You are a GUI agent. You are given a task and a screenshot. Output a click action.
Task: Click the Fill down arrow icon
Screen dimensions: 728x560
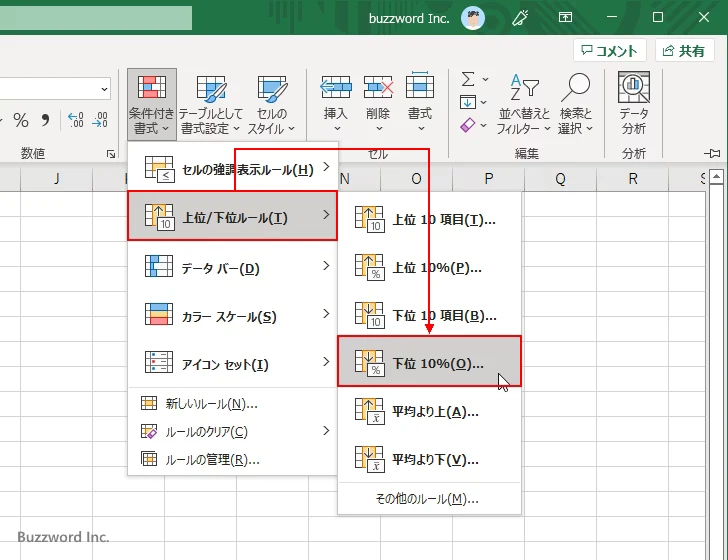(468, 102)
